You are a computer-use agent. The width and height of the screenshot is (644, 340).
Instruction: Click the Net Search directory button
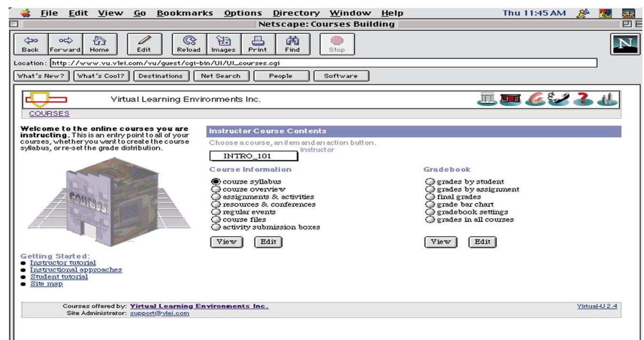(x=221, y=76)
